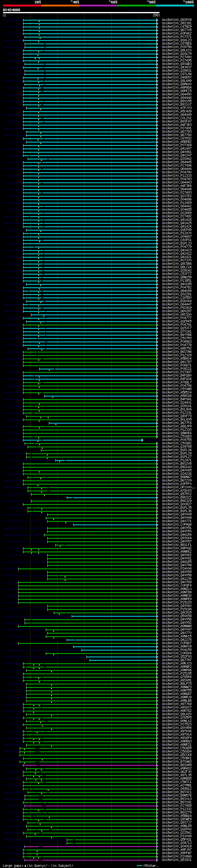Screen dimensions: 197x868
Task: Select the UniRef100_Q9LKI0 label
Action: 177,50
